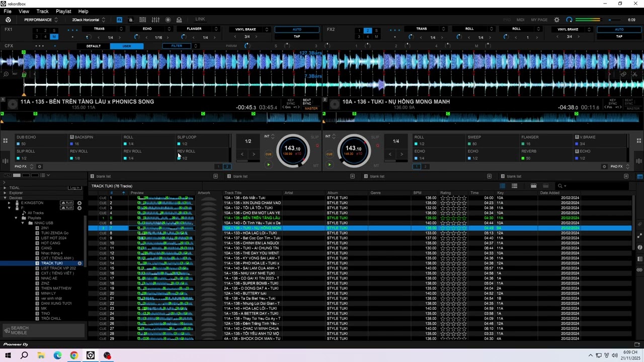Toggle FX1 assignment to deck 1

tap(36, 31)
